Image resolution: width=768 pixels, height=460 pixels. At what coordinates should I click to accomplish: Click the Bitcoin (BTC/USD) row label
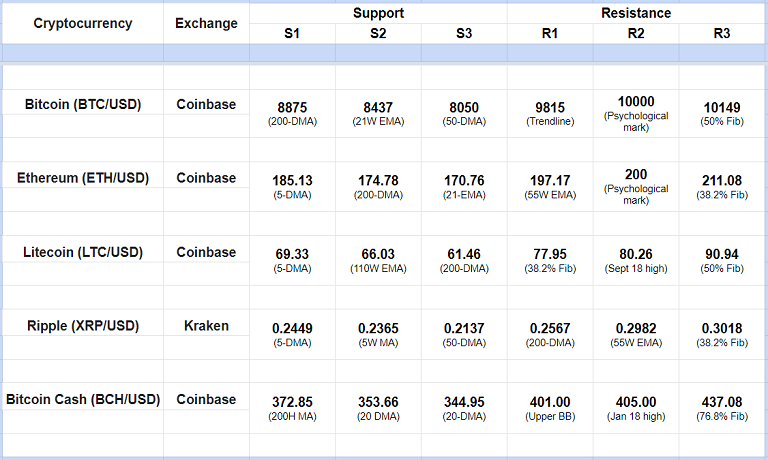click(x=83, y=103)
